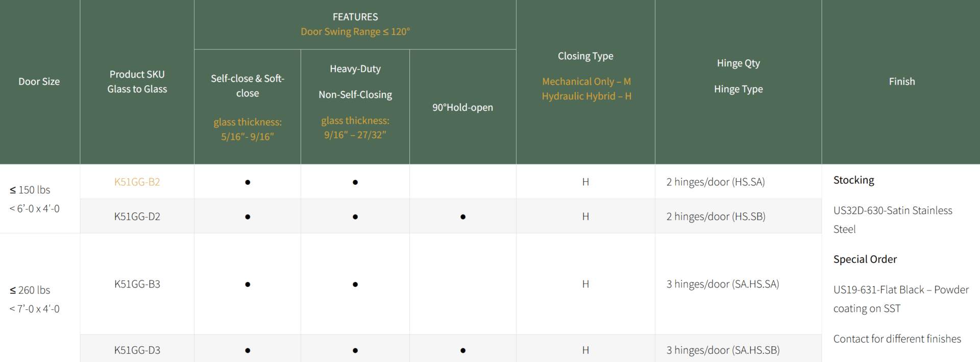
Task: Click the '≤ 260 lbs' door size cell
Action: pyautogui.click(x=30, y=290)
